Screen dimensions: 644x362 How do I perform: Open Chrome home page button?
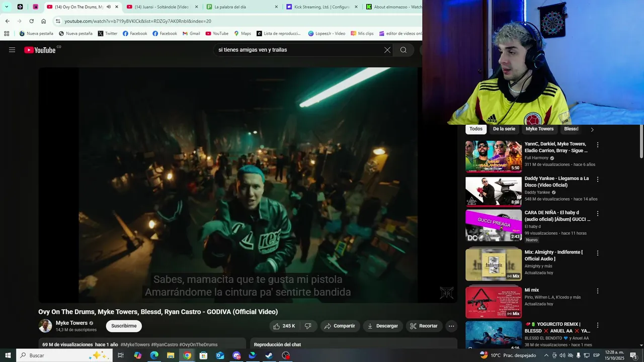pos(43,21)
